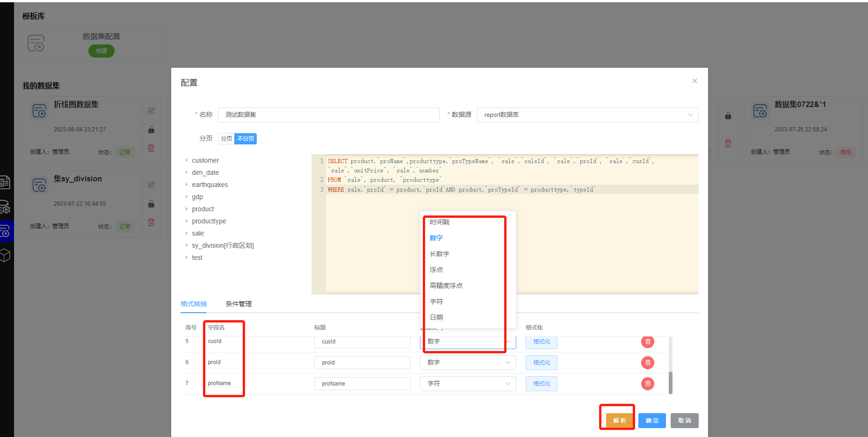Click the blue 确定 button

pos(652,421)
